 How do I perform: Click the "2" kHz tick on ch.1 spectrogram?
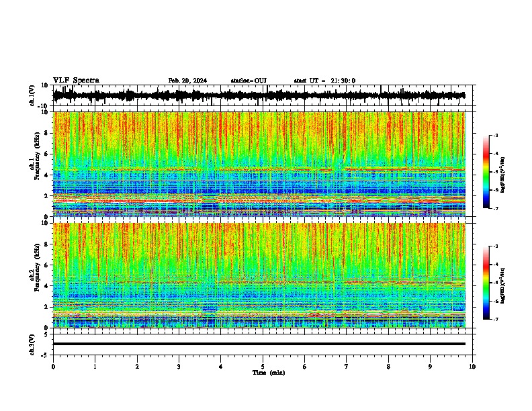(x=47, y=195)
